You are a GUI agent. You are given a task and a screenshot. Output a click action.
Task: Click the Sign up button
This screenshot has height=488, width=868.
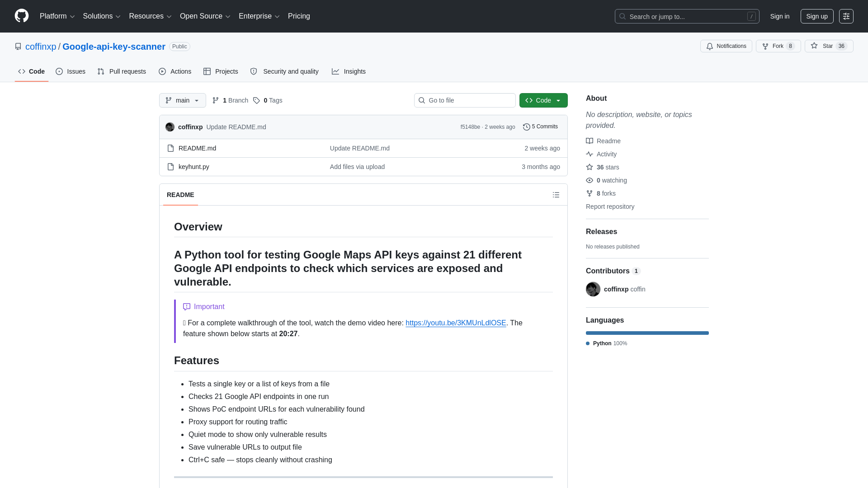[x=817, y=16]
